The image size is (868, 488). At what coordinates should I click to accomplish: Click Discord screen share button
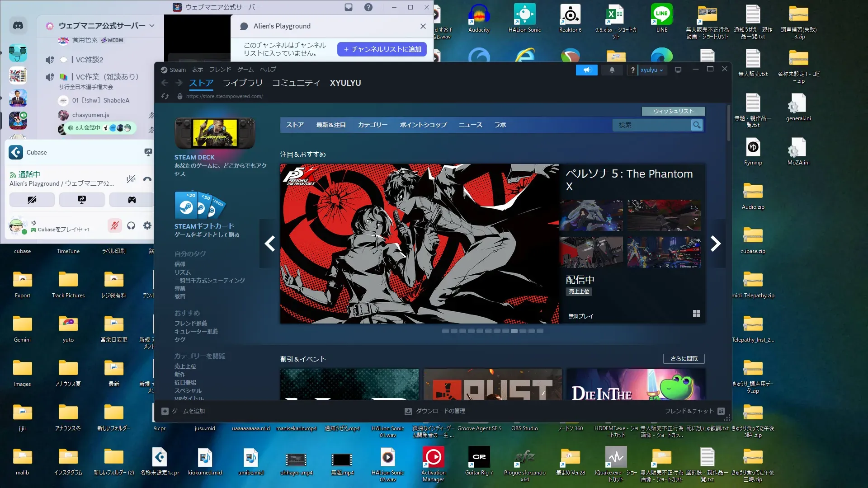(82, 200)
